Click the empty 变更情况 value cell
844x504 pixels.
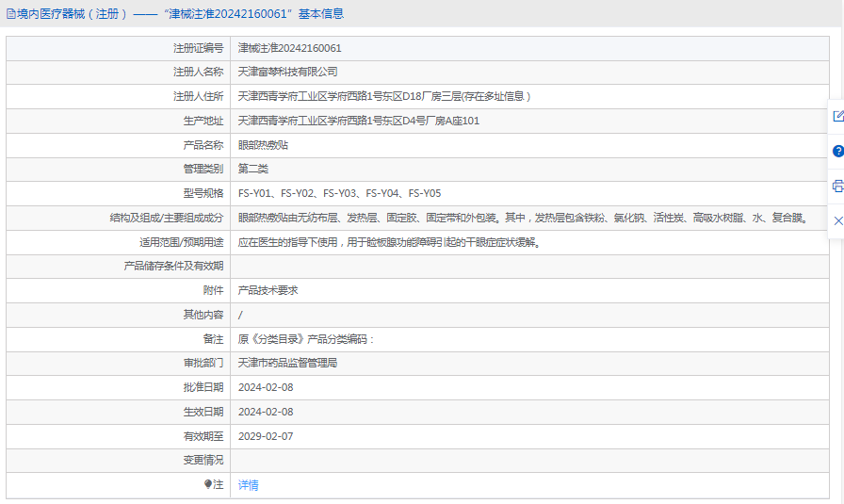(x=527, y=461)
